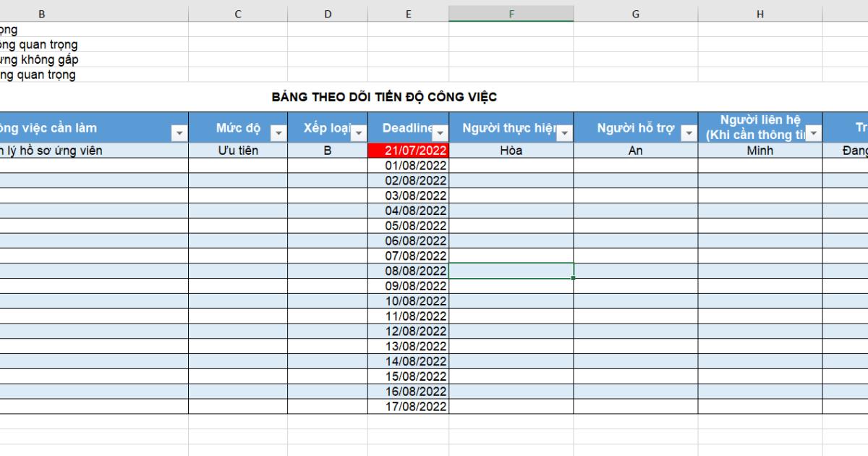Select deadline cell 05/08/2022
Image resolution: width=868 pixels, height=456 pixels.
coord(409,226)
